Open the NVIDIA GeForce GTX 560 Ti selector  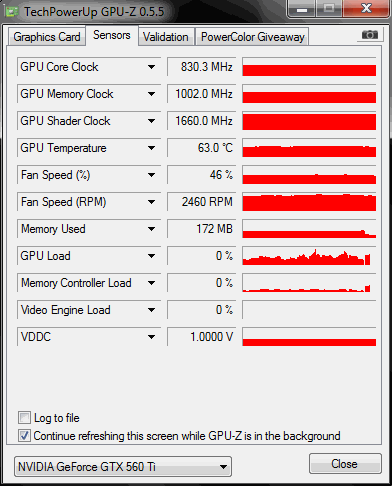click(123, 466)
